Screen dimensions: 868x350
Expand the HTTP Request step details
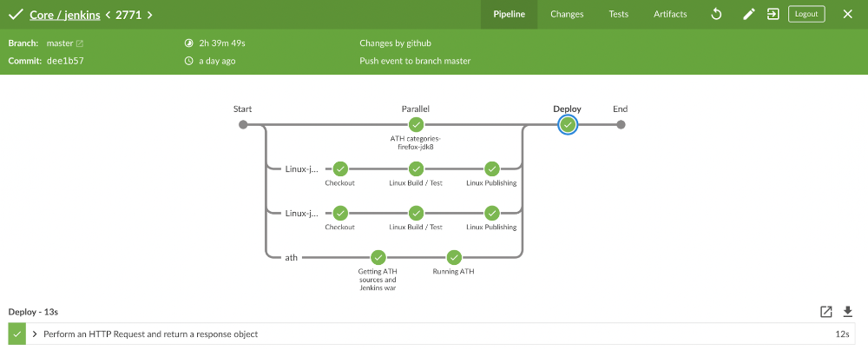pos(35,334)
